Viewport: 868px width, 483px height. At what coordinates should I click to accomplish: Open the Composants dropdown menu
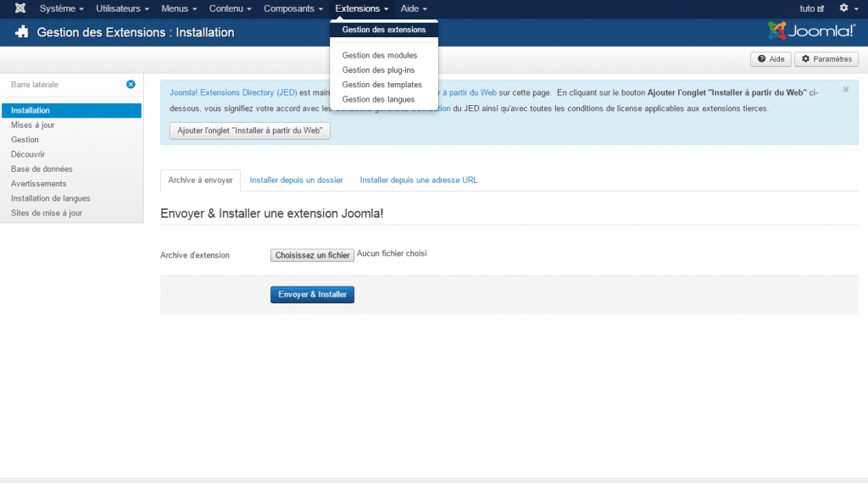pos(293,8)
